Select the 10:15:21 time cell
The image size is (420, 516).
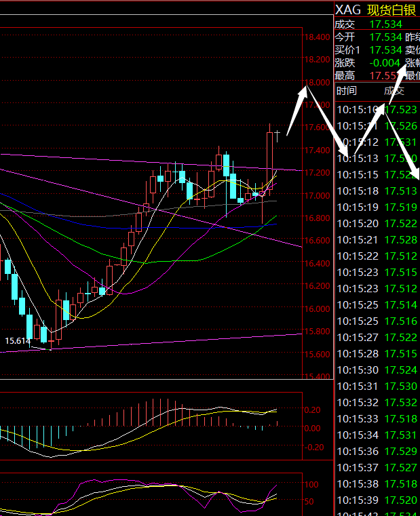pos(358,239)
